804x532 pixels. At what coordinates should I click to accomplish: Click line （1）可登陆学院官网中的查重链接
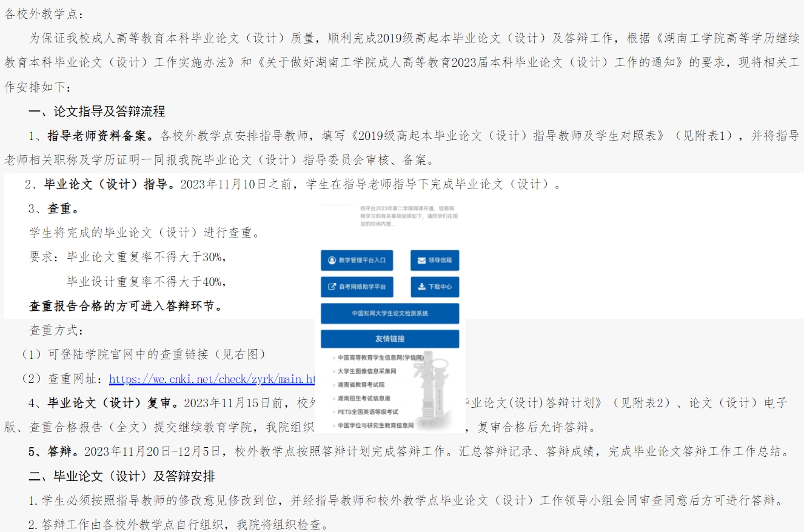click(x=144, y=354)
